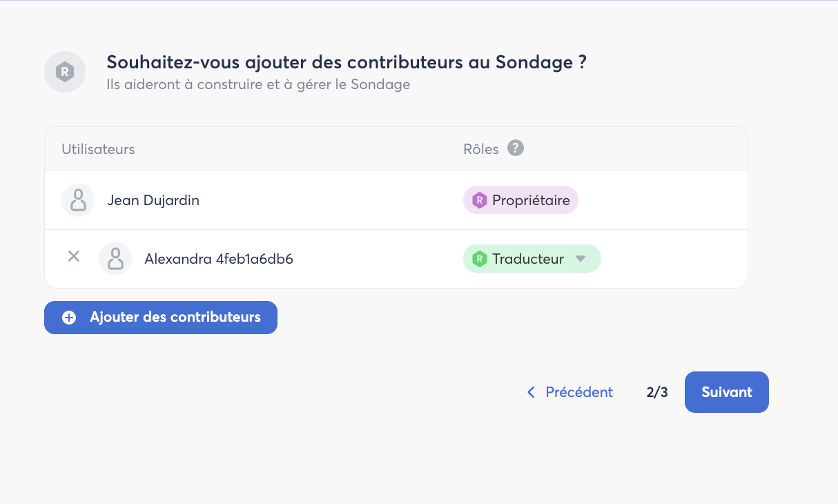Go to next step with Suivant
Viewport: 838px width, 504px height.
pyautogui.click(x=727, y=392)
